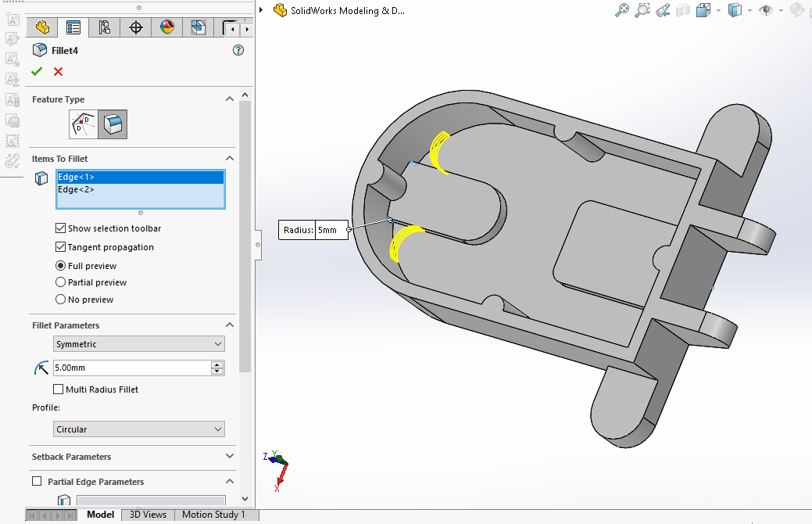Accept the fillet with the green checkmark

(37, 71)
